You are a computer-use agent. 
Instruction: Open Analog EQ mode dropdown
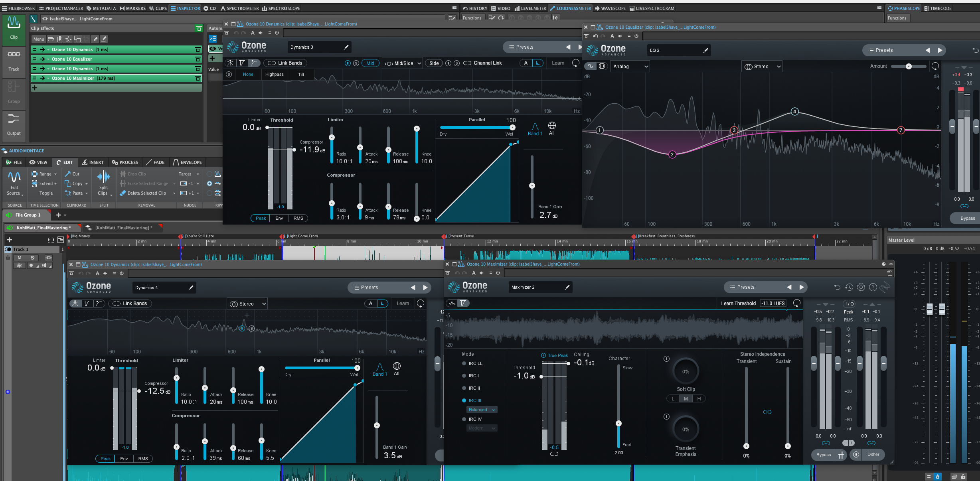point(630,66)
